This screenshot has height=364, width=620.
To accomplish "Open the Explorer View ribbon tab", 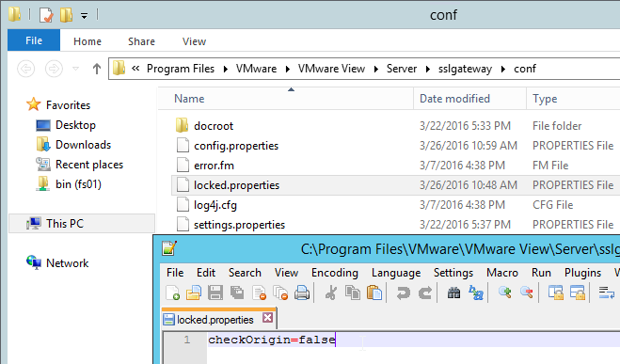I will pyautogui.click(x=194, y=41).
